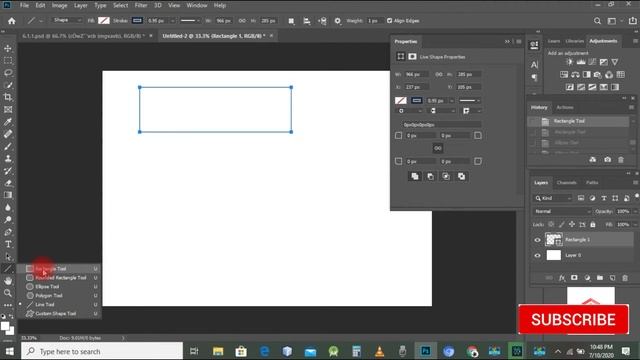Screen dimensions: 640x360
Task: Toggle link width and height in Properties panel
Action: coord(439,74)
